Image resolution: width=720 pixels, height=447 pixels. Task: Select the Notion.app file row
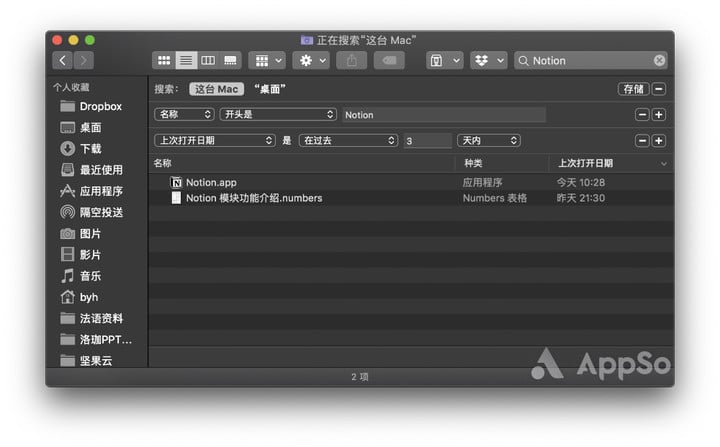411,182
